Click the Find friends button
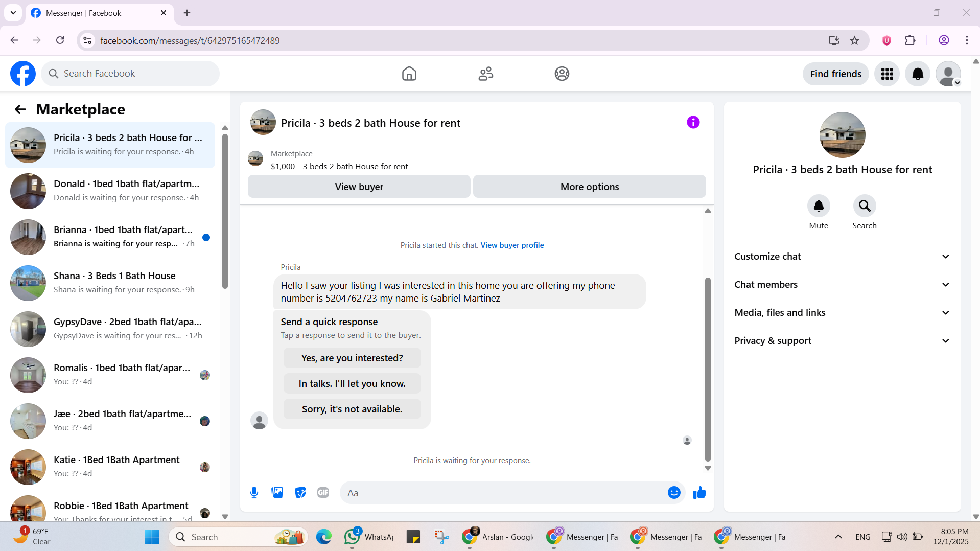This screenshot has width=980, height=551. [836, 74]
